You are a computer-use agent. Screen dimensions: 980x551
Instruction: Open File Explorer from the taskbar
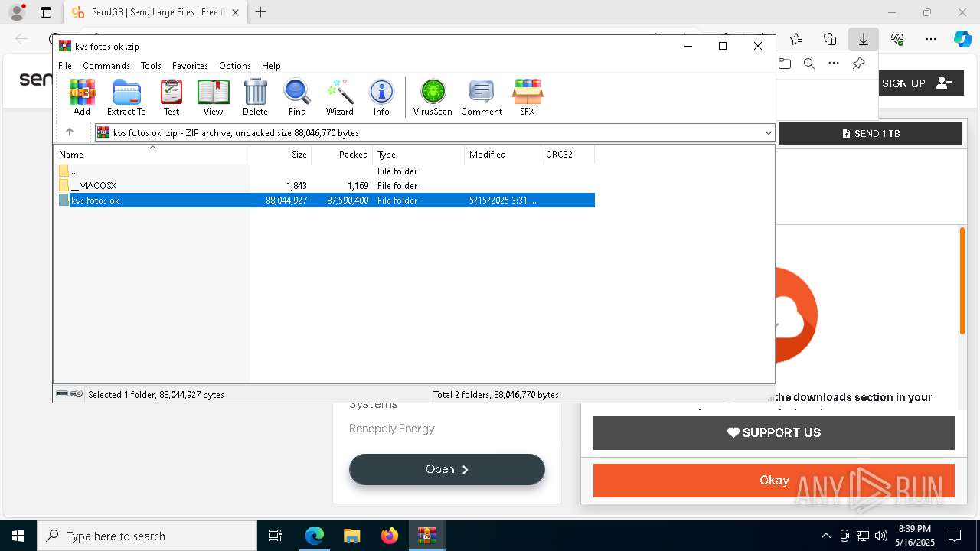[351, 536]
